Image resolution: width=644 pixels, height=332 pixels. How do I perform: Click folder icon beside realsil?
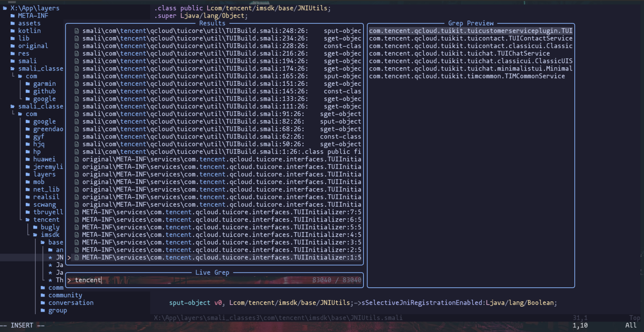[28, 197]
